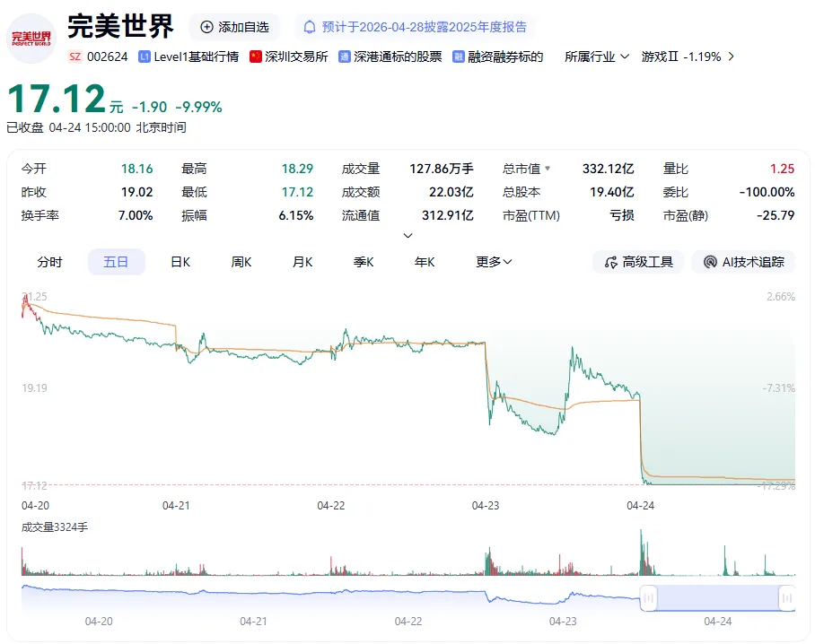The image size is (815, 644).
Task: Click the bell reminder icon
Action: coord(310,27)
